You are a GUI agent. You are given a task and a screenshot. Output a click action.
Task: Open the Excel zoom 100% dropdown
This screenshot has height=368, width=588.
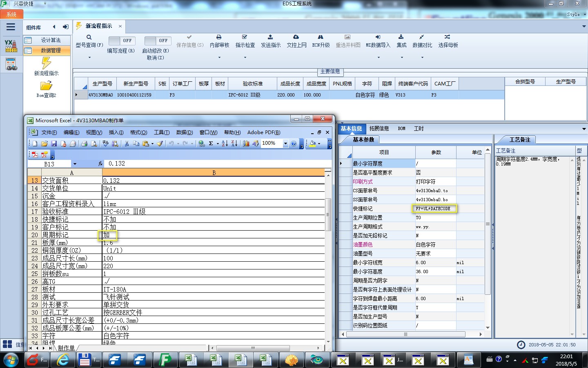(x=285, y=144)
